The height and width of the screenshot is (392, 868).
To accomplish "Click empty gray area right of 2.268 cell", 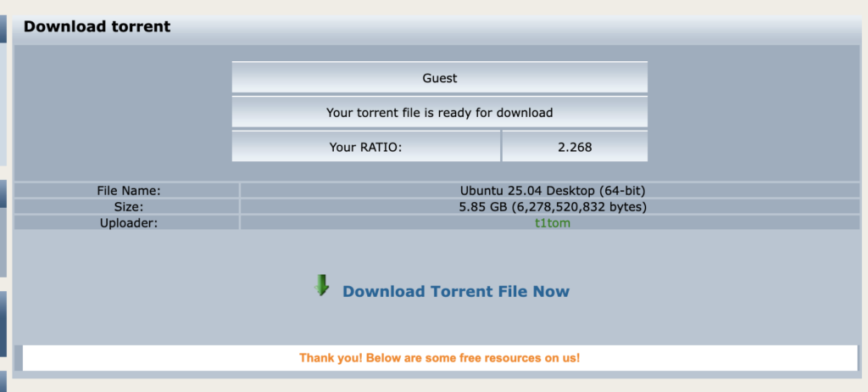I will [x=754, y=147].
